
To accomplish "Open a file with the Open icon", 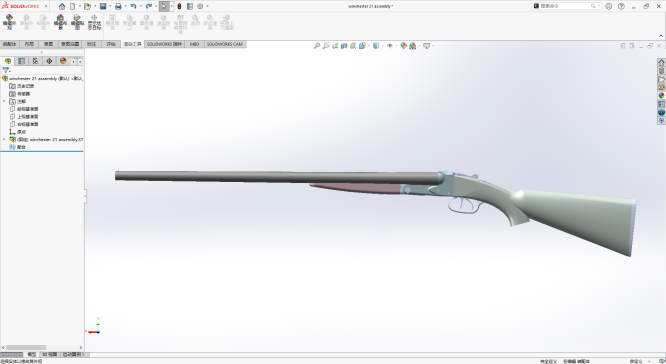I will coord(87,6).
